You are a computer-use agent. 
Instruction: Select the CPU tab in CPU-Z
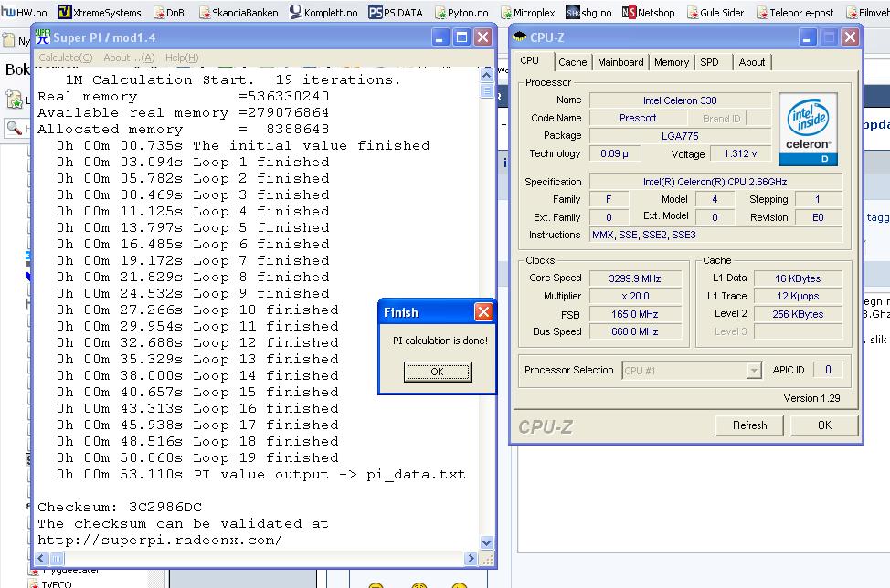530,60
